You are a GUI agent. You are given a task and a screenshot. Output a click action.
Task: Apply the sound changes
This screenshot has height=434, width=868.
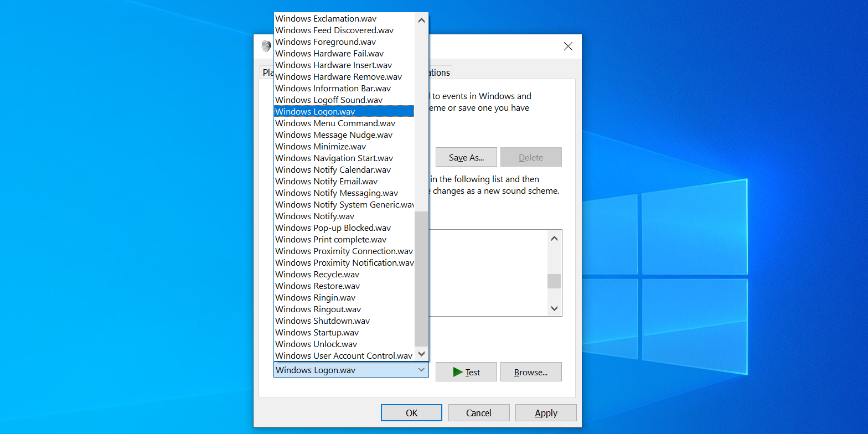click(546, 413)
